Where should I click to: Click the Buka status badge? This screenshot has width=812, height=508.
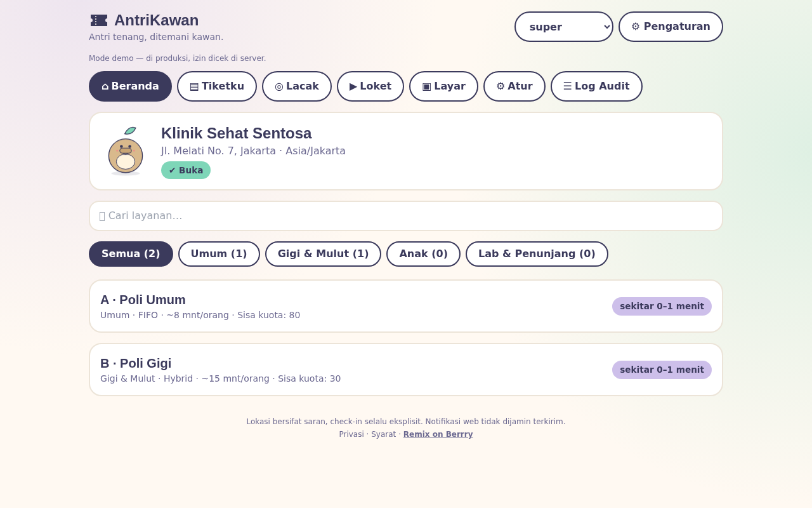point(186,170)
